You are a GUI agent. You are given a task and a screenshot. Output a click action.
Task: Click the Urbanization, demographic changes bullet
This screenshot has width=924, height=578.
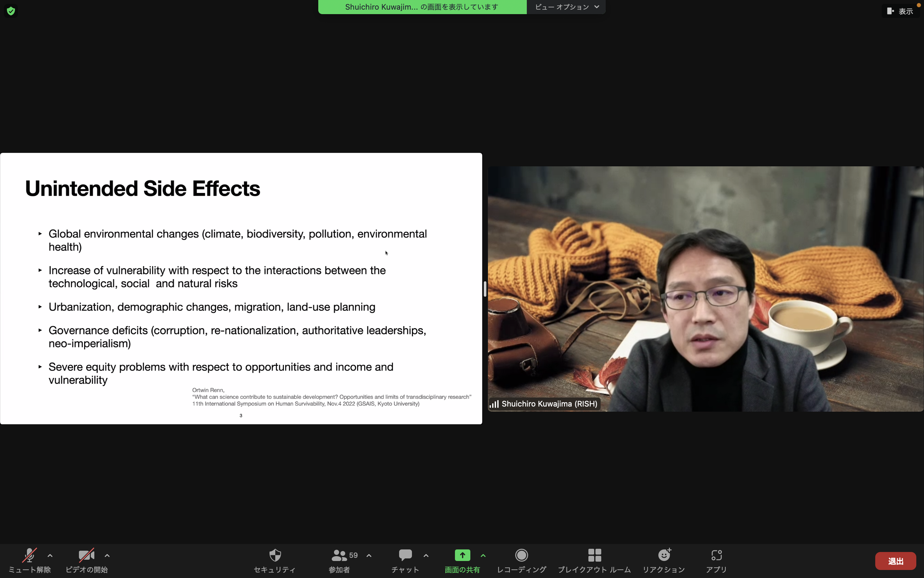pos(212,307)
